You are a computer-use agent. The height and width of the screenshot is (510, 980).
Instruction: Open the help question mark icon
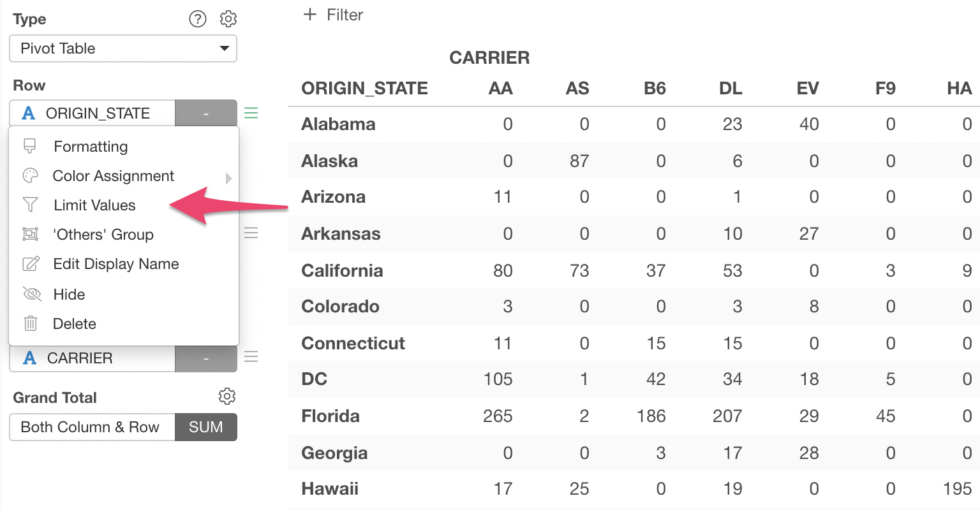pyautogui.click(x=198, y=19)
